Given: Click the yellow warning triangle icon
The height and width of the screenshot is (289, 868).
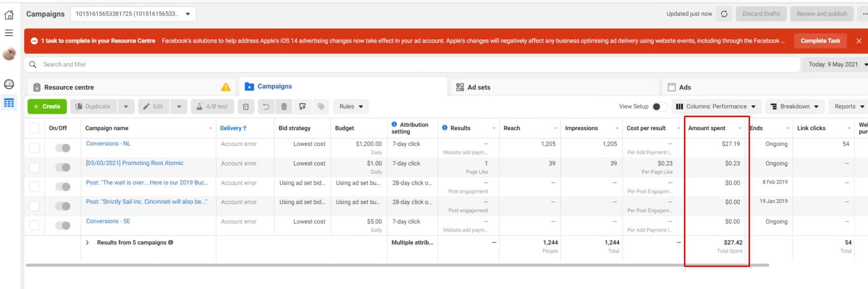Looking at the screenshot, I should click(226, 87).
